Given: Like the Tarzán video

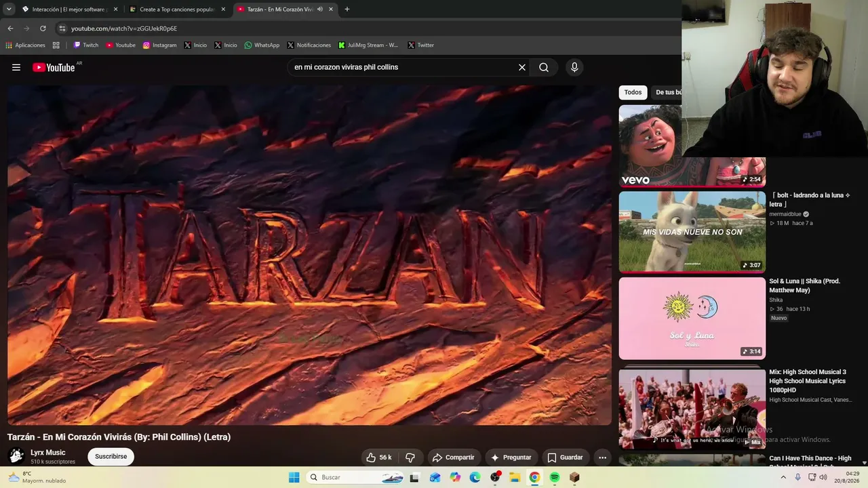Looking at the screenshot, I should click(x=378, y=457).
